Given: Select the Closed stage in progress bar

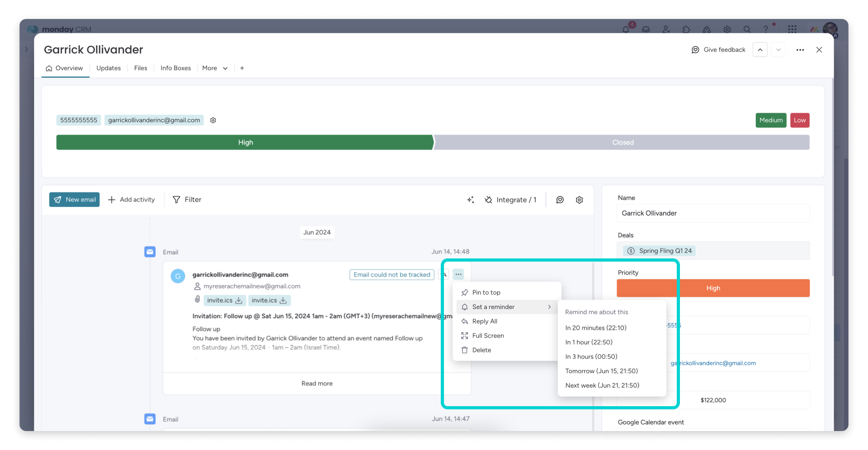Looking at the screenshot, I should (623, 142).
